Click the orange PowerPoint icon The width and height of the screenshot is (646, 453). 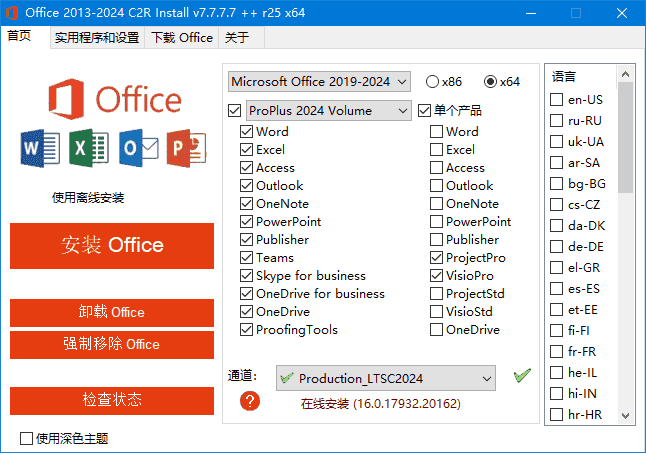pyautogui.click(x=186, y=148)
